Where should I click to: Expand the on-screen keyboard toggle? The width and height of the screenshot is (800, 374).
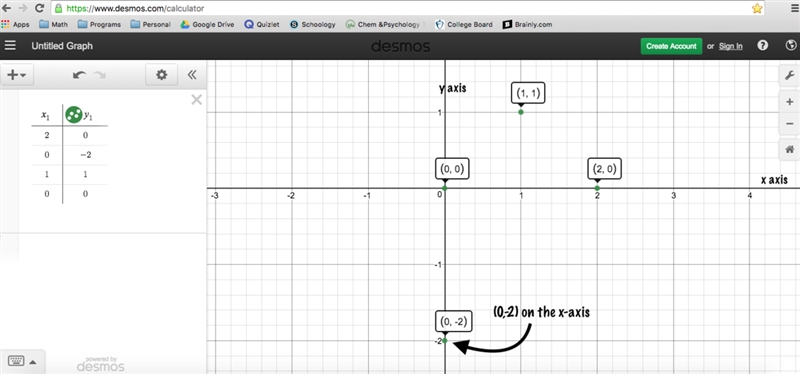point(22,361)
